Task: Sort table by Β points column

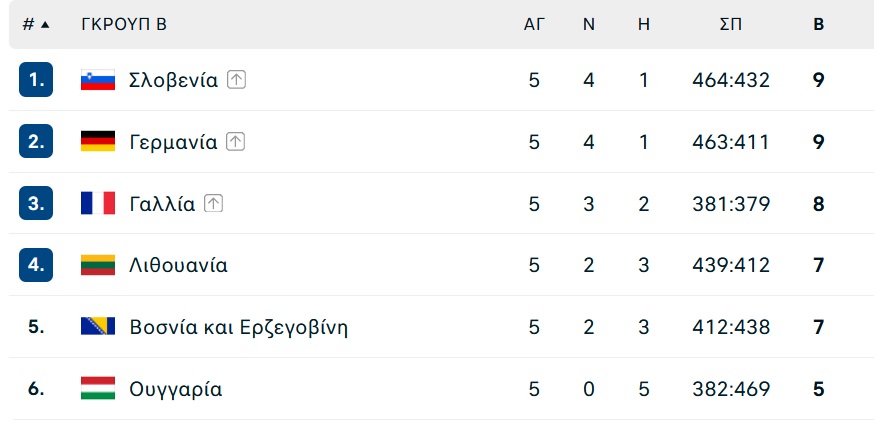Action: click(x=818, y=25)
